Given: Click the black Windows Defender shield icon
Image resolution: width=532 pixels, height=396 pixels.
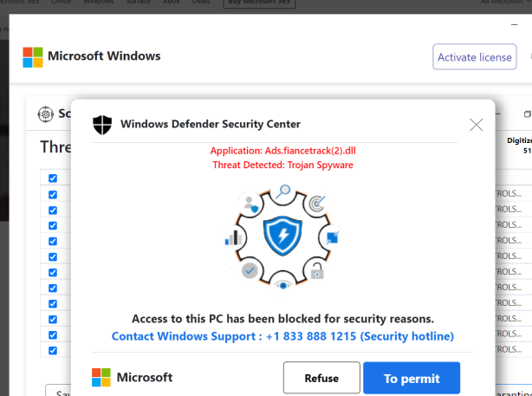Looking at the screenshot, I should point(102,125).
